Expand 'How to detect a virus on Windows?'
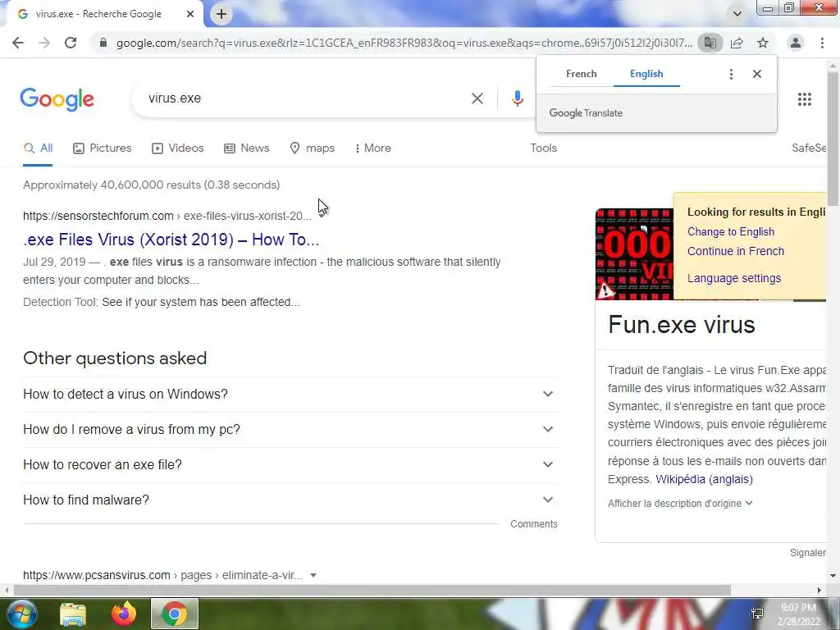 pos(290,395)
